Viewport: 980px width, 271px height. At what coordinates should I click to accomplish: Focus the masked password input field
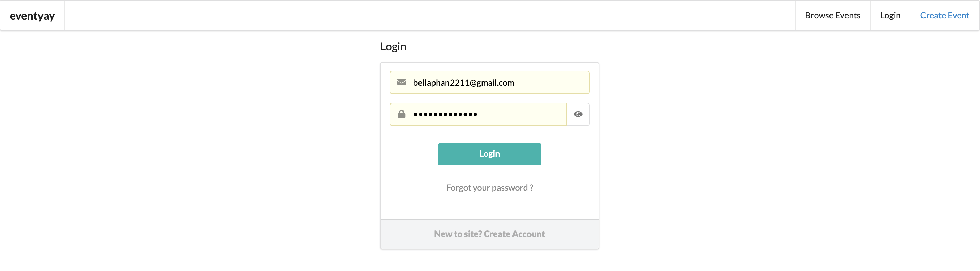478,114
